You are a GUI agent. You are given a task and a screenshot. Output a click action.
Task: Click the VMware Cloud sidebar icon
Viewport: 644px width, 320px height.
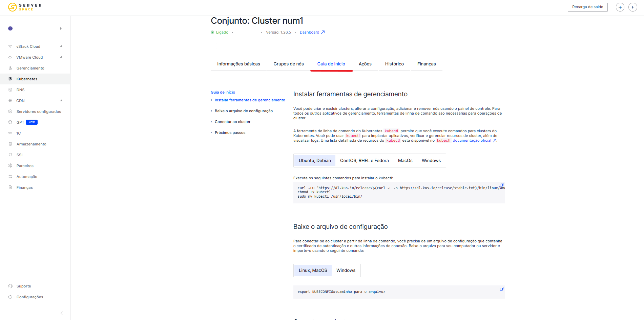click(x=10, y=57)
